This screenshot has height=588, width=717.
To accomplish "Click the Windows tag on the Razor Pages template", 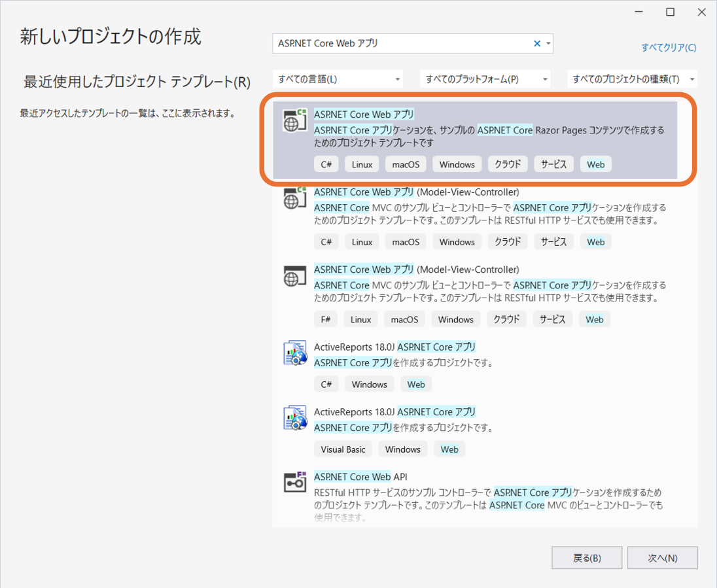I will (x=457, y=165).
